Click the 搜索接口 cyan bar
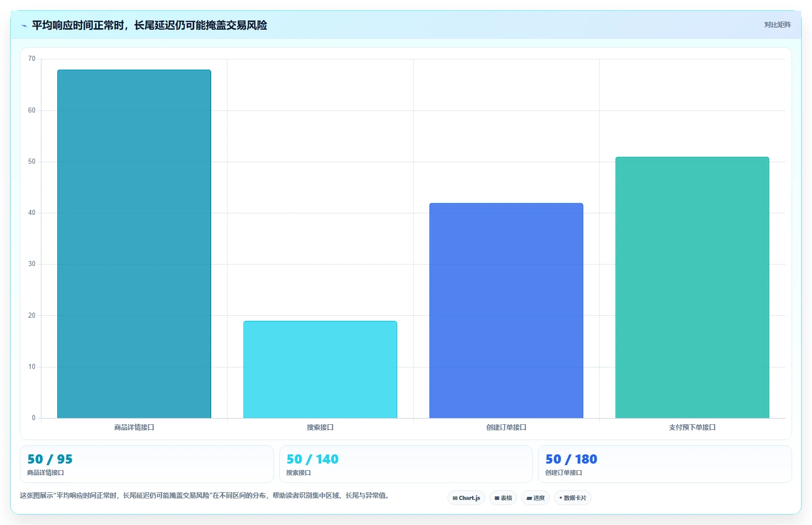The width and height of the screenshot is (812, 525). [x=320, y=369]
